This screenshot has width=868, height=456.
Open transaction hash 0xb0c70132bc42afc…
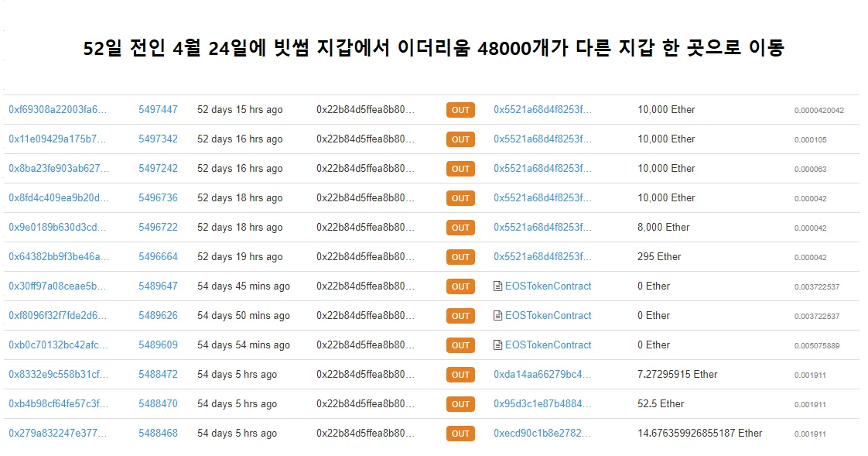[x=58, y=345]
